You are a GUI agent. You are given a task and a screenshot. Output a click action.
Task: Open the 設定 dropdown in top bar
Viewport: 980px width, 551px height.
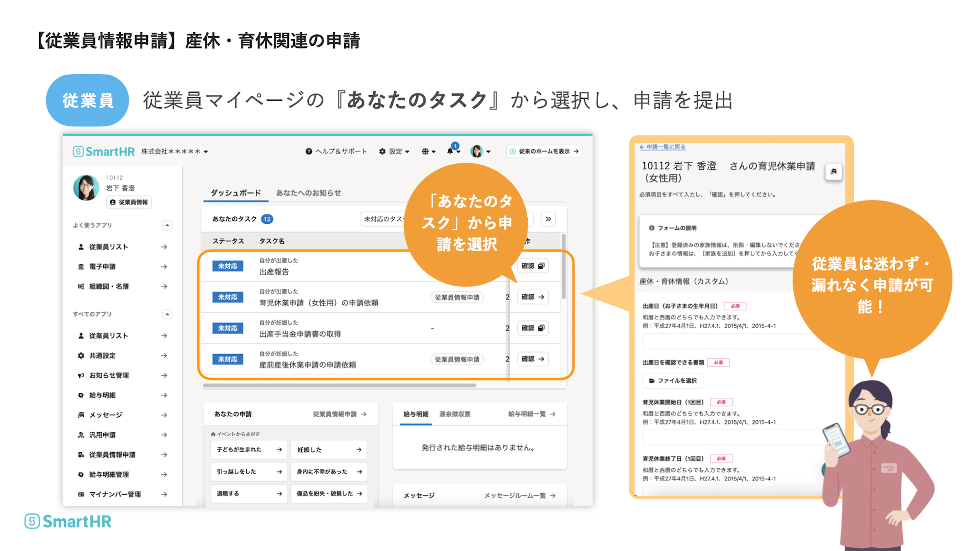394,151
